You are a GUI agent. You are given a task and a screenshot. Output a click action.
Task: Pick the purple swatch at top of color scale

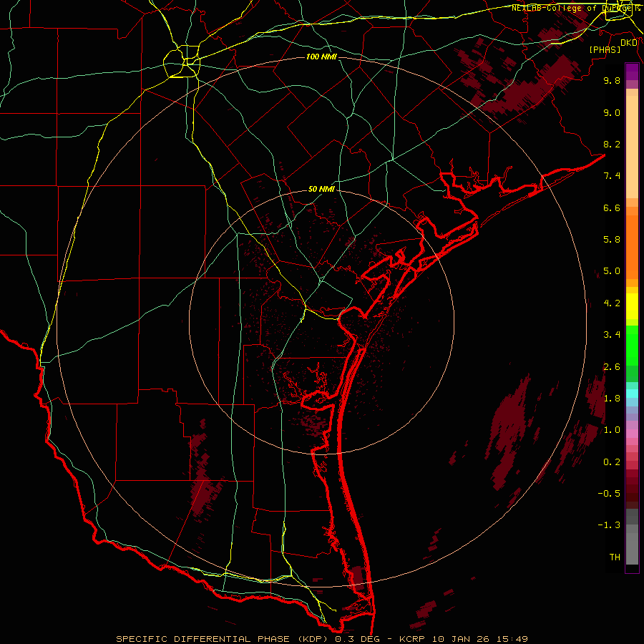point(632,72)
